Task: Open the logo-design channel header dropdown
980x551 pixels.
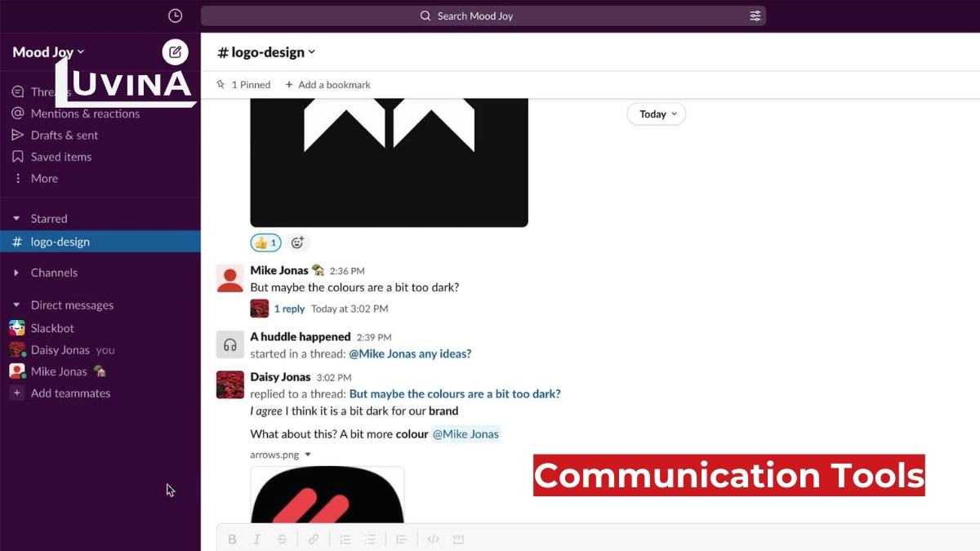Action: pos(266,52)
